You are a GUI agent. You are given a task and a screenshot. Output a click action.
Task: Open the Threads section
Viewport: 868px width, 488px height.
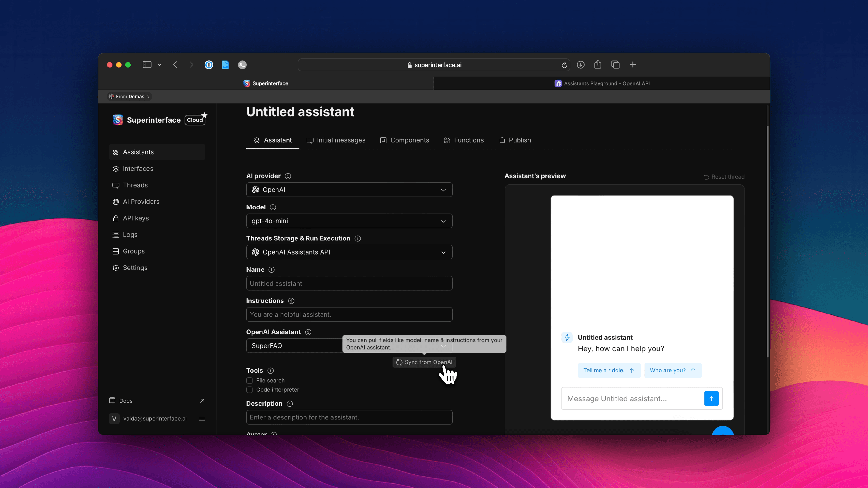pos(135,185)
